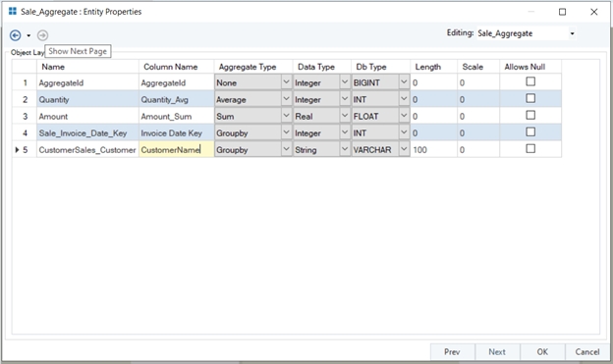The width and height of the screenshot is (613, 364).
Task: Open Db Type dropdown showing VARCHAR
Action: (x=404, y=149)
